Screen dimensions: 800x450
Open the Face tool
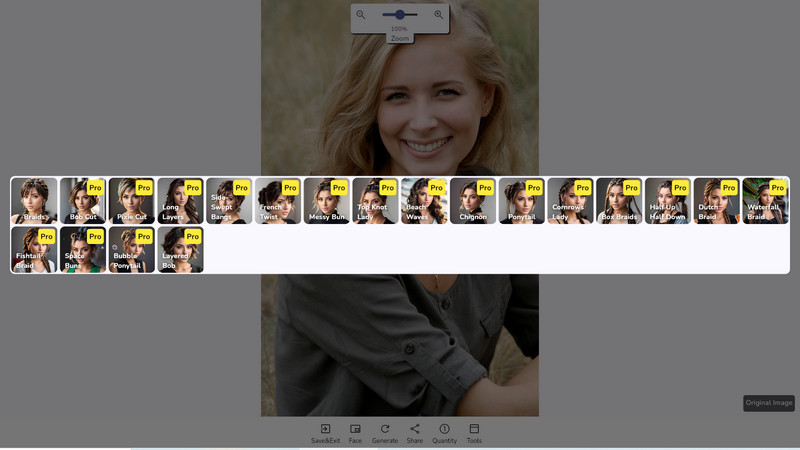pyautogui.click(x=355, y=433)
